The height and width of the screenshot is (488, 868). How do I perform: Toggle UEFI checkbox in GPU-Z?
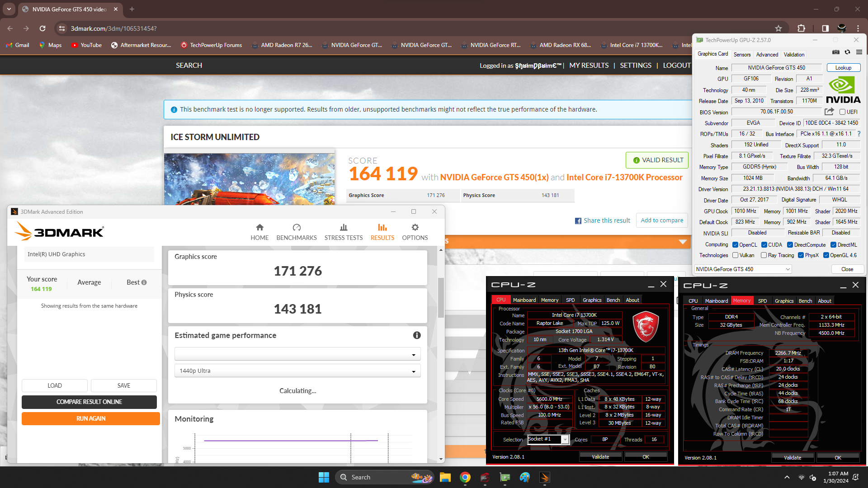(x=843, y=112)
